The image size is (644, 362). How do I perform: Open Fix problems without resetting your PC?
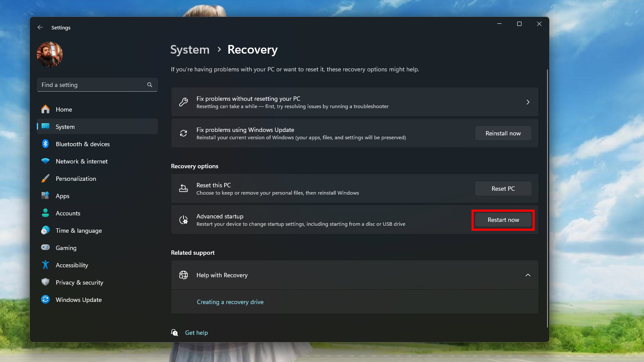(354, 102)
